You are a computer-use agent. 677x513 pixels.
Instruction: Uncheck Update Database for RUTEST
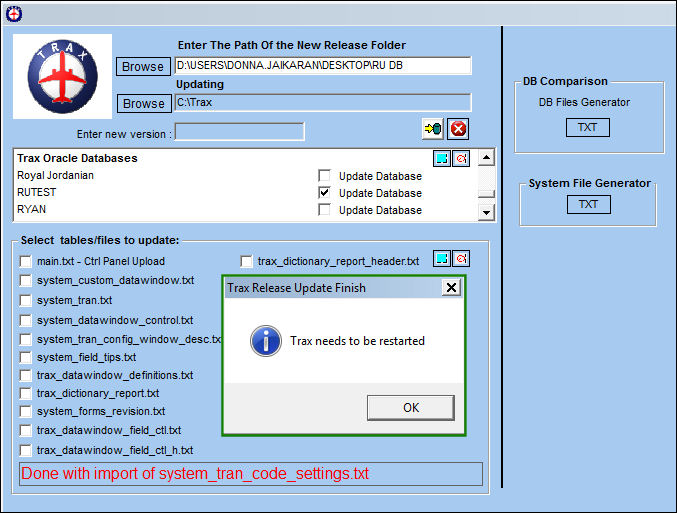[324, 192]
